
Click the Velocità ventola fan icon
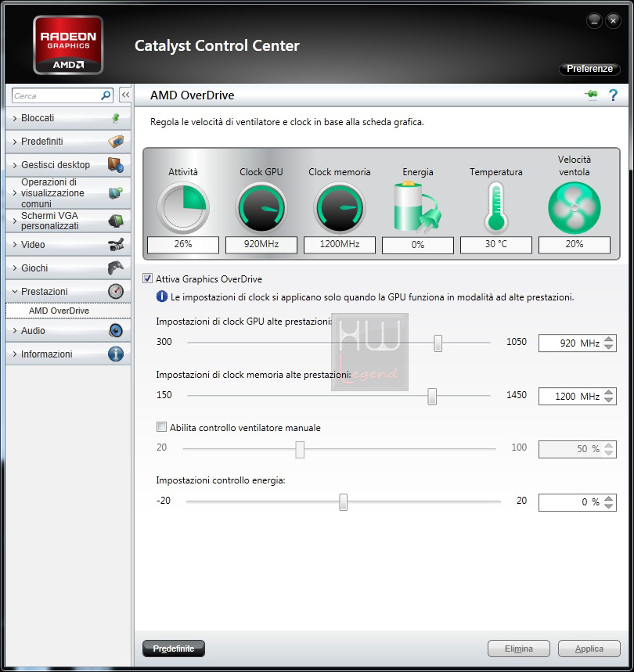pos(575,208)
